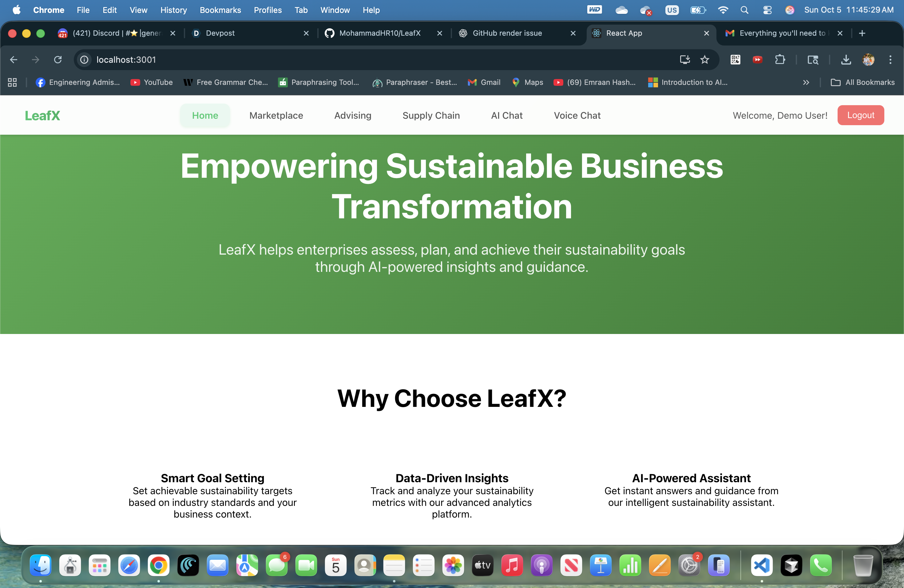904x588 pixels.
Task: Open Visual Studio Code from dock
Action: (762, 566)
